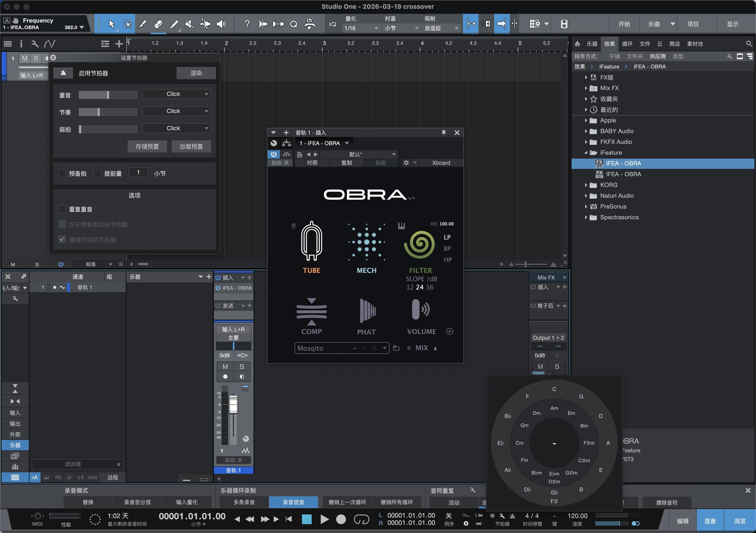Toggle the OBRA plugin power button

tap(274, 154)
